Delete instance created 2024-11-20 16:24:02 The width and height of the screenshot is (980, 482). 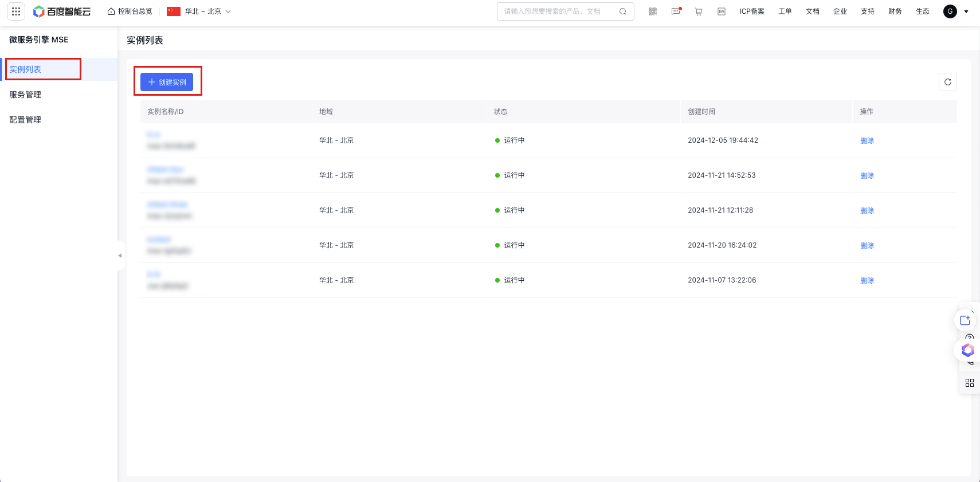tap(867, 246)
